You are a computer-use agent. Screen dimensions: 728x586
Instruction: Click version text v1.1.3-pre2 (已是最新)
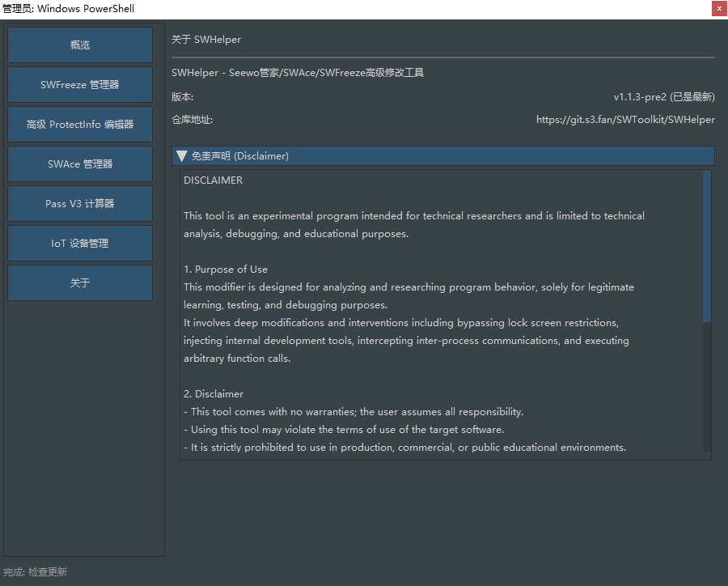click(x=664, y=96)
